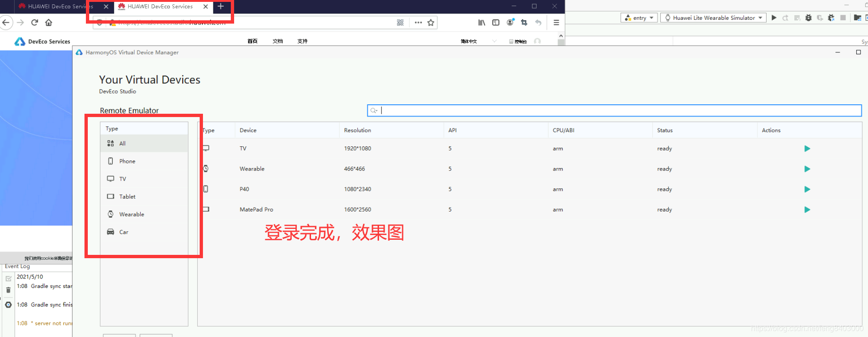
Task: Go forward in the browser
Action: pyautogui.click(x=20, y=22)
